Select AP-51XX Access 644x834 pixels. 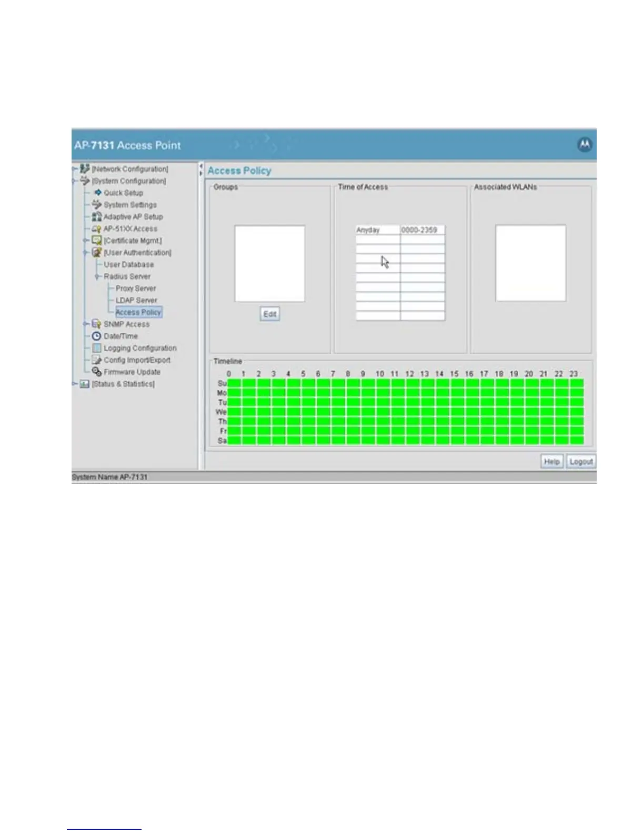[130, 229]
